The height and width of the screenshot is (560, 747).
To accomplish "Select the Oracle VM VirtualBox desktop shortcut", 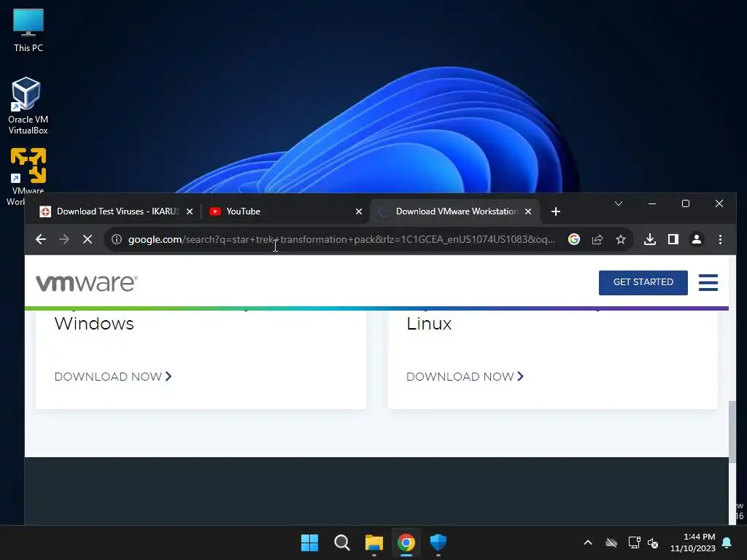I will (x=28, y=106).
